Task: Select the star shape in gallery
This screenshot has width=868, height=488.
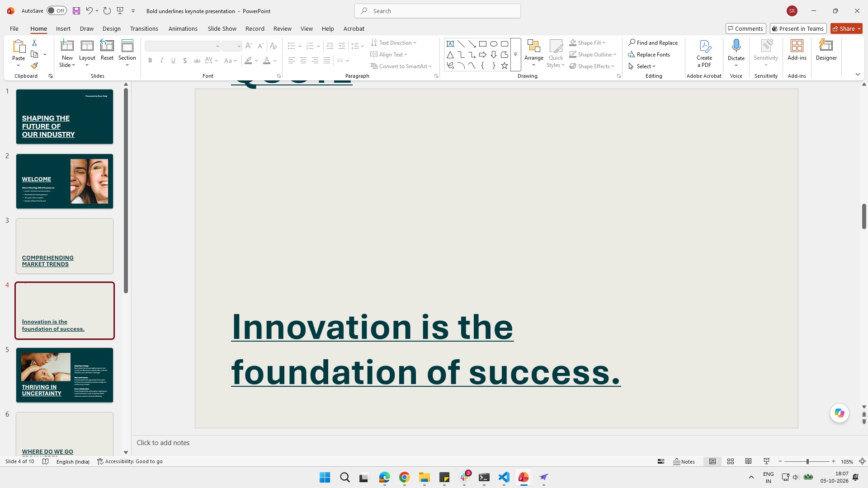Action: coord(505,66)
